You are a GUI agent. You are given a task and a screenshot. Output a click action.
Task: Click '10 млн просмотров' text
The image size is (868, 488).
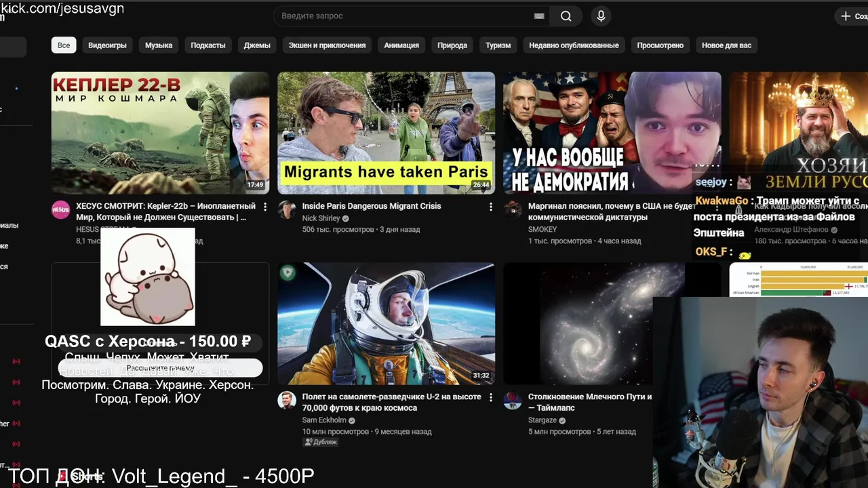point(335,432)
